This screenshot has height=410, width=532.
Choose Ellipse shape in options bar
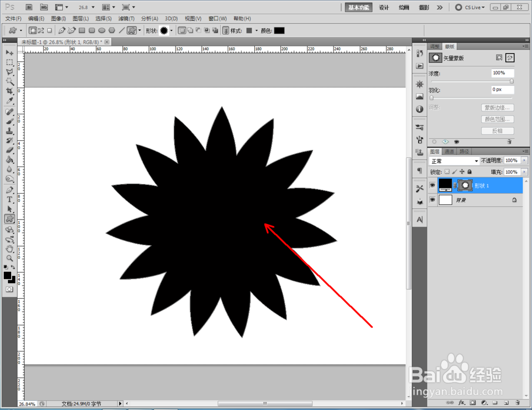point(102,30)
